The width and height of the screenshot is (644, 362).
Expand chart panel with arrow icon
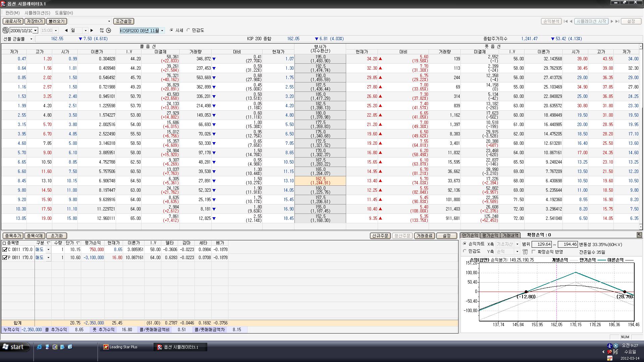point(639,235)
